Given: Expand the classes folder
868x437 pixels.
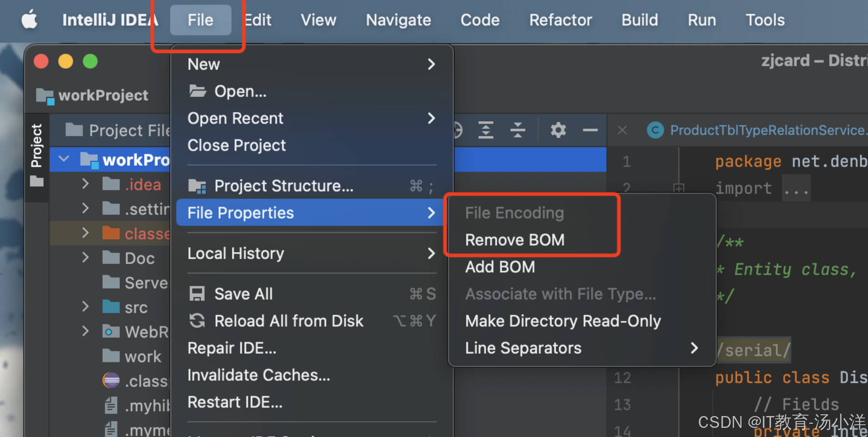Looking at the screenshot, I should click(x=85, y=233).
